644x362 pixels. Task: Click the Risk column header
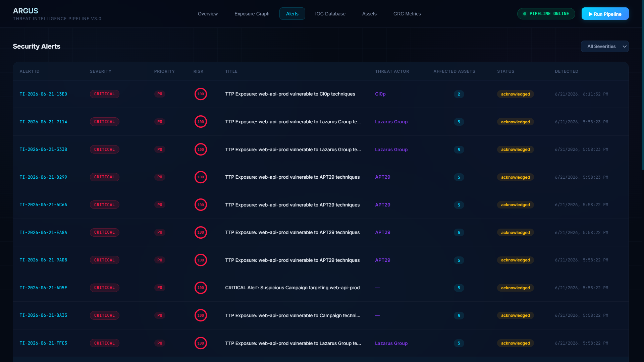click(x=198, y=71)
